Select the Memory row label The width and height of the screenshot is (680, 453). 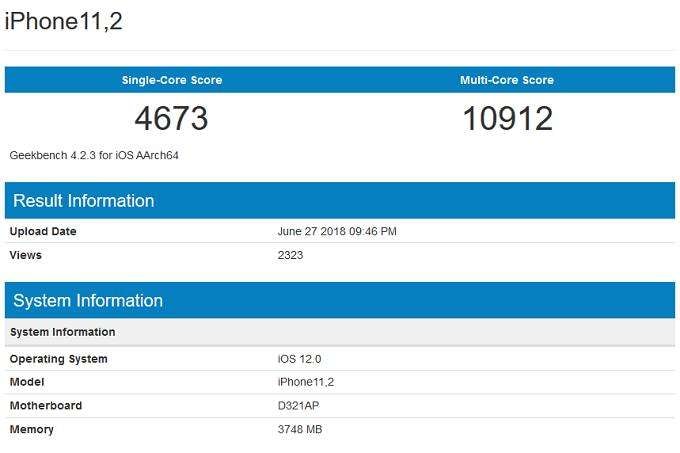point(32,430)
